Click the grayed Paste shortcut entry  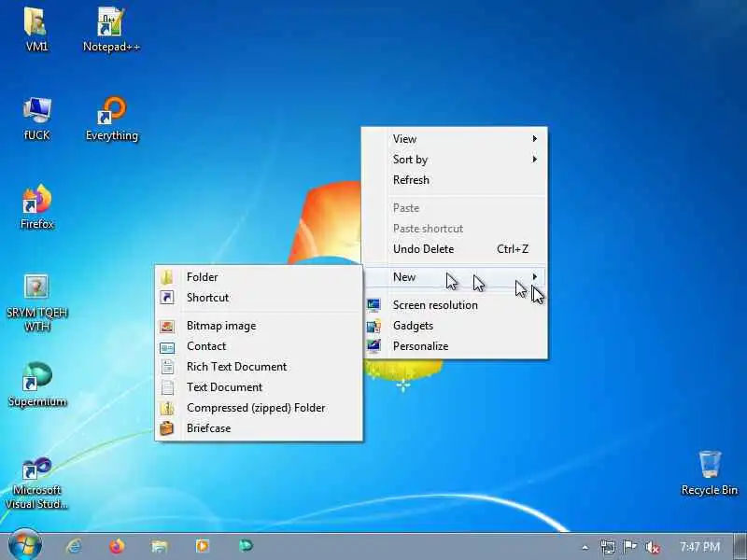click(454, 229)
